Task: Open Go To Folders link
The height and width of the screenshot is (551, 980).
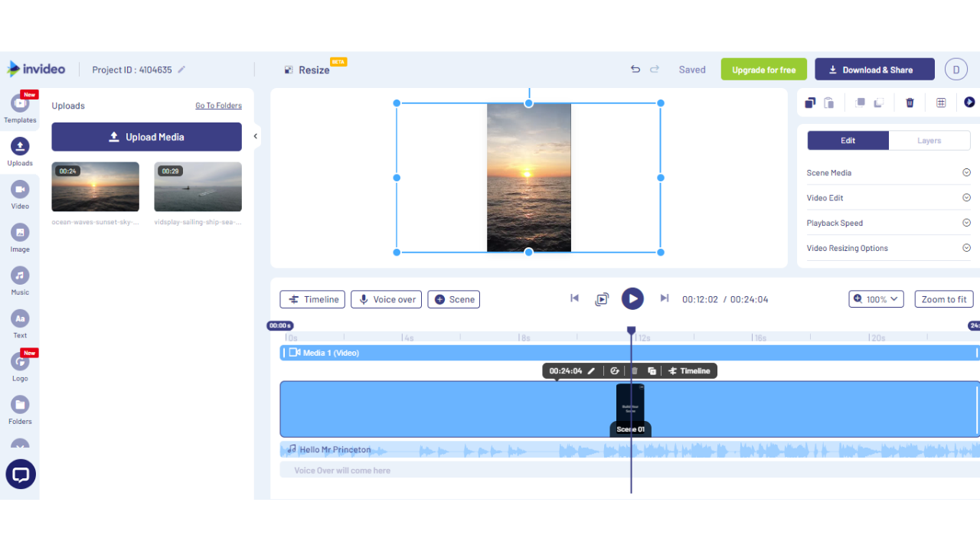Action: [218, 105]
